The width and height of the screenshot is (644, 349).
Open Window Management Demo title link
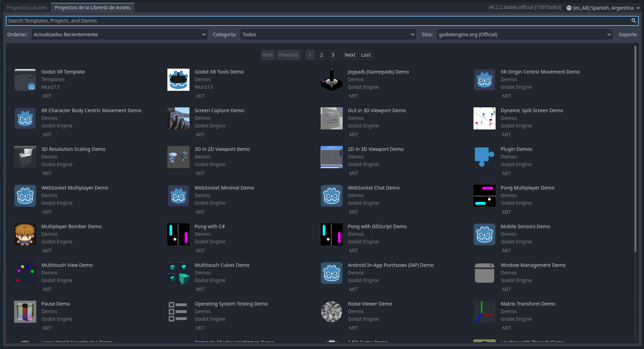533,265
